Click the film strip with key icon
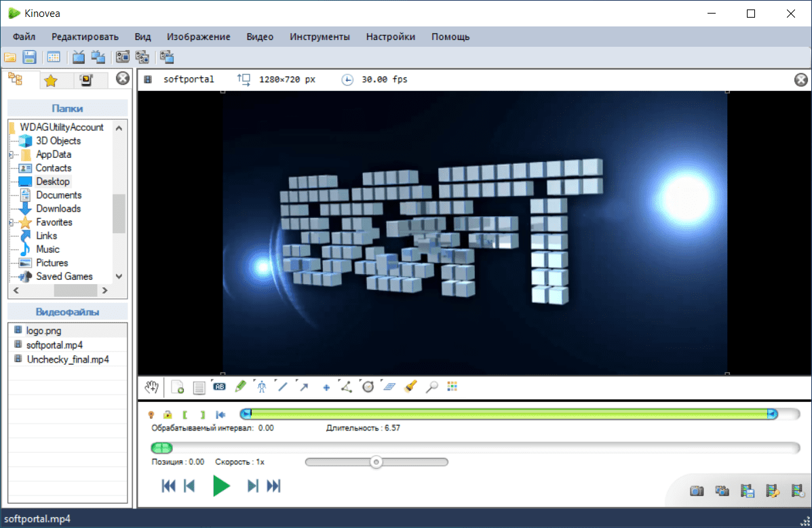The image size is (812, 528). point(773,490)
